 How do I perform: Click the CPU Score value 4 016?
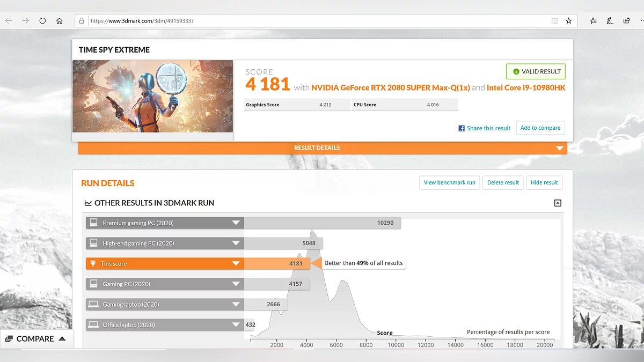(x=433, y=105)
